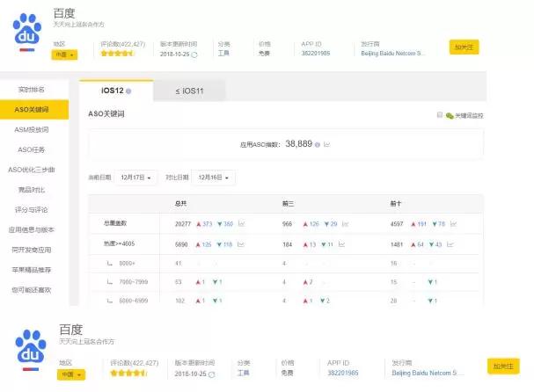Enable the 关键词监控 checkbox
This screenshot has width=534, height=392.
440,115
